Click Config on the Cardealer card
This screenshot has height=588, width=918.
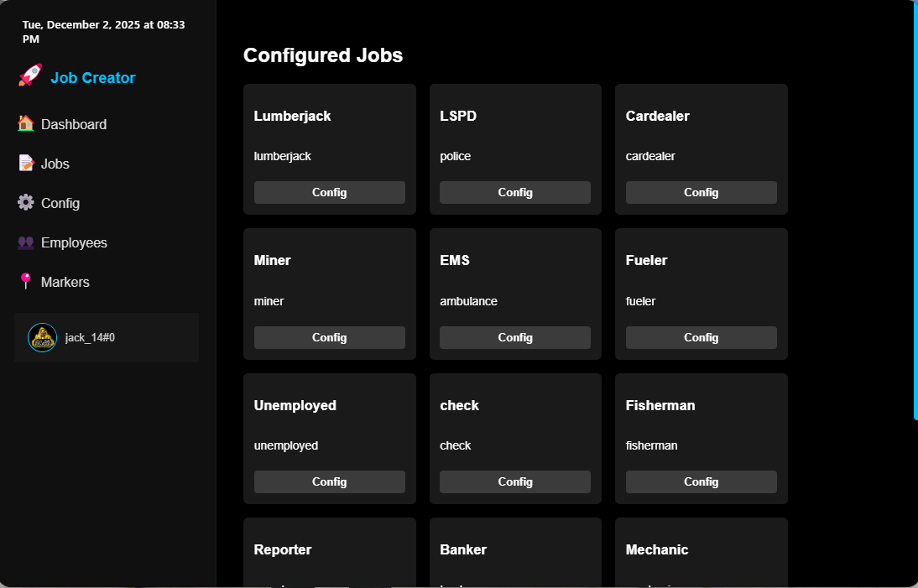[x=701, y=192]
